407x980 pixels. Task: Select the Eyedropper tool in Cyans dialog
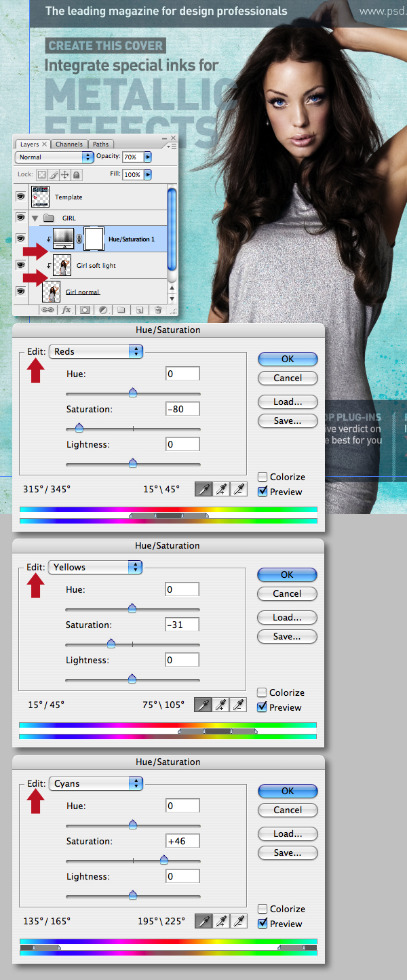[x=202, y=921]
